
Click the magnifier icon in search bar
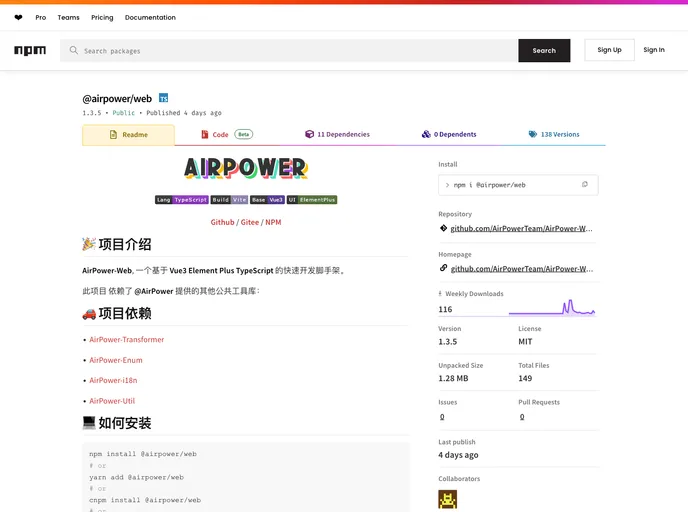(x=74, y=50)
